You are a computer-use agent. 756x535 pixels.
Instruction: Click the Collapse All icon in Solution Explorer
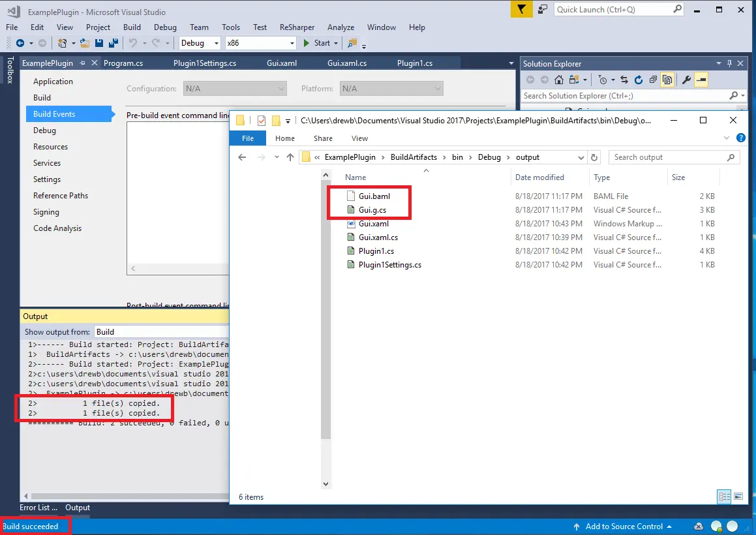coord(653,80)
